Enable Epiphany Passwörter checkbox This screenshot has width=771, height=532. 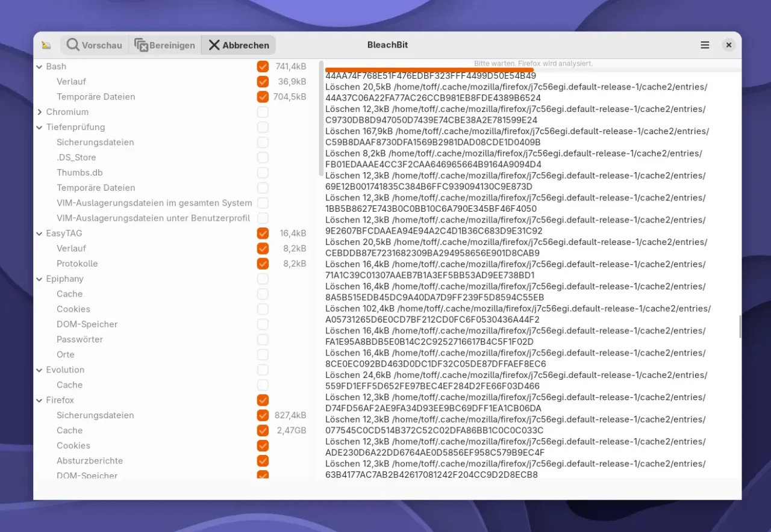click(263, 339)
